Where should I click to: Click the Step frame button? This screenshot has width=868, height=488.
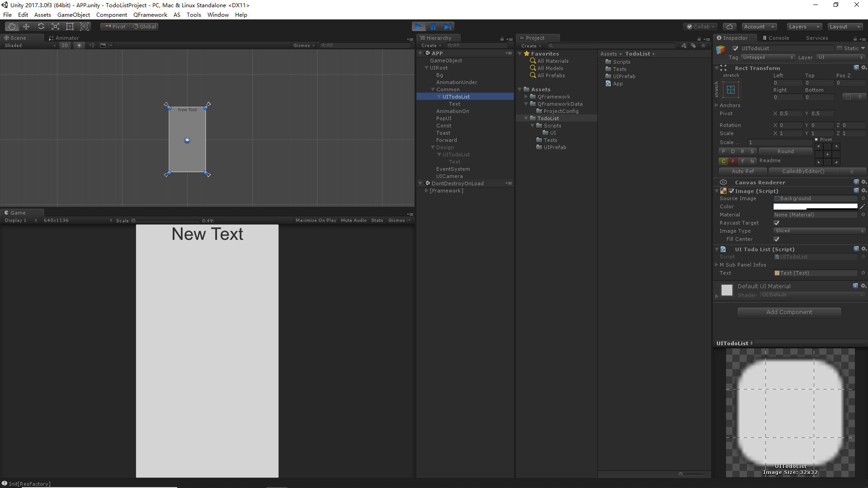pyautogui.click(x=448, y=27)
